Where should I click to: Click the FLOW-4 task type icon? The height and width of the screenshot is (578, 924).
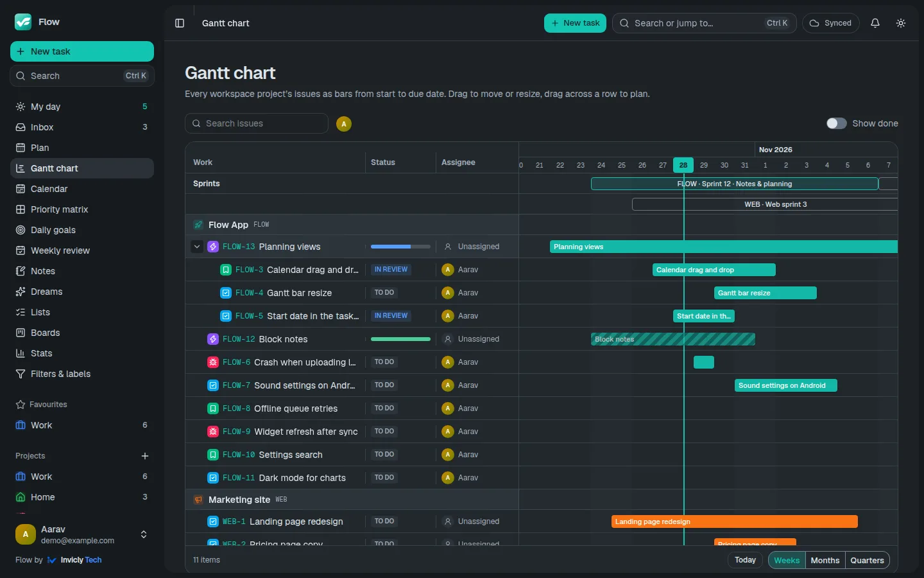click(x=226, y=293)
